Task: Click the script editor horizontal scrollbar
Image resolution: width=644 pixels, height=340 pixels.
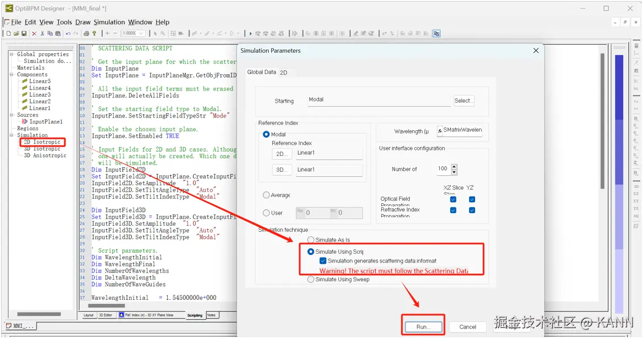Action: (106, 305)
